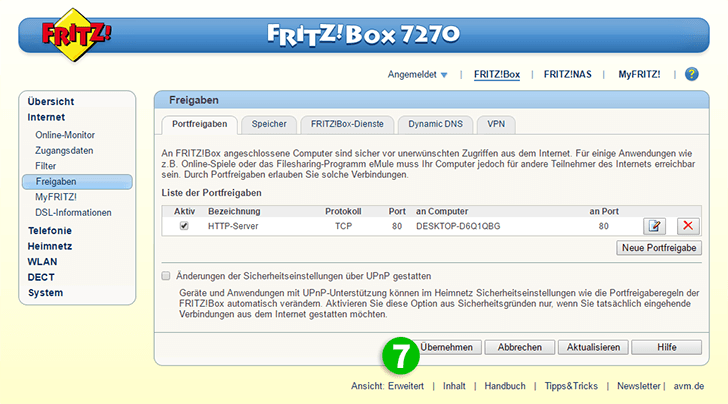The width and height of the screenshot is (728, 404).
Task: Visit avm.de footer link
Action: [x=689, y=386]
